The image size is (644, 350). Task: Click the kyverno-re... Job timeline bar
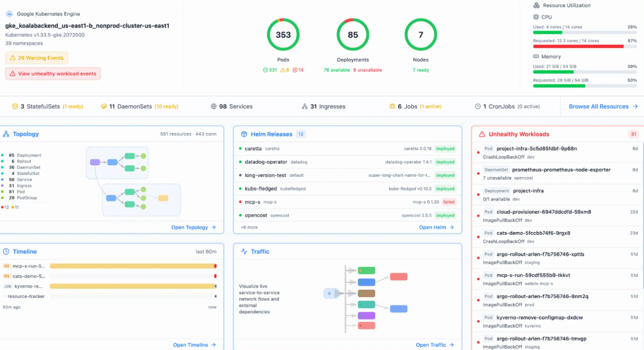[x=133, y=286]
